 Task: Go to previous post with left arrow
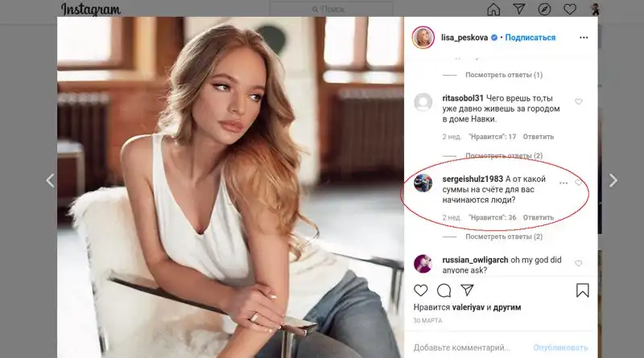tap(50, 180)
